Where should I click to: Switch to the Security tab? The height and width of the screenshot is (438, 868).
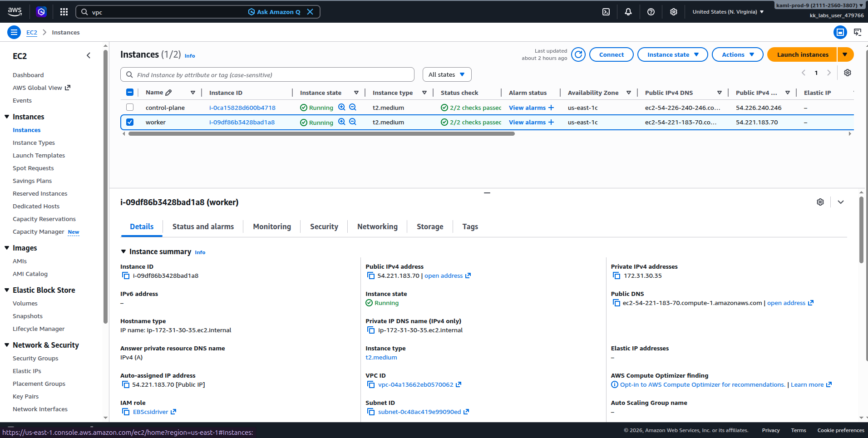coord(324,226)
